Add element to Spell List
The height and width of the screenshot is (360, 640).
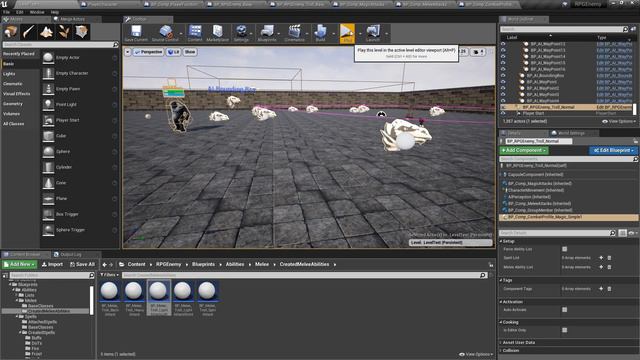[601, 258]
